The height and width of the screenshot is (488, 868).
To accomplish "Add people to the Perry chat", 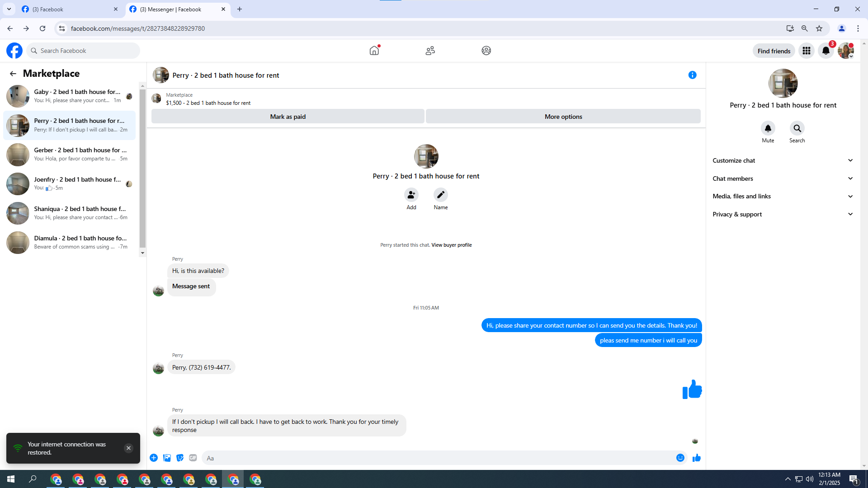I will [411, 195].
